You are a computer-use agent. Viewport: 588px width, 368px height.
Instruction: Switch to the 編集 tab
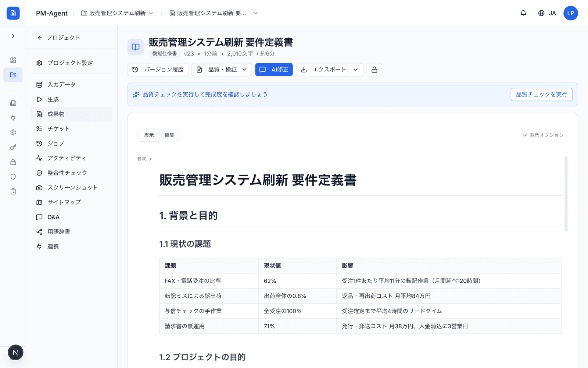tap(169, 135)
